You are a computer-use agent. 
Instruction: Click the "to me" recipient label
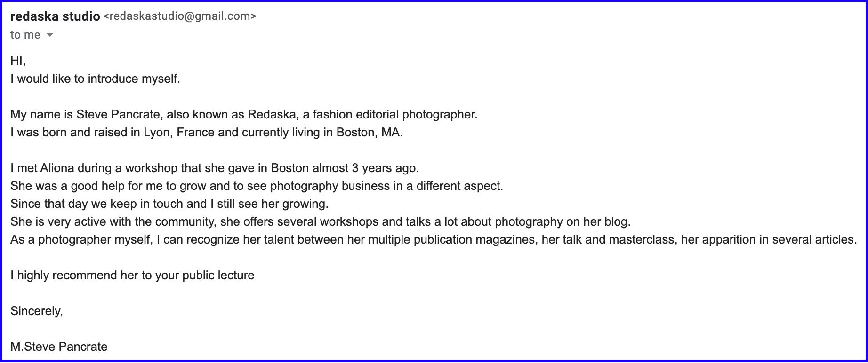coord(25,35)
